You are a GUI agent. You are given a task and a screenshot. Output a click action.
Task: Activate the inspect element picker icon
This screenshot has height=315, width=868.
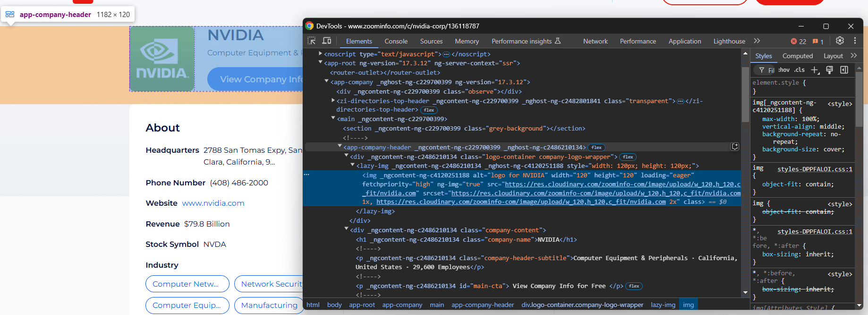(312, 41)
